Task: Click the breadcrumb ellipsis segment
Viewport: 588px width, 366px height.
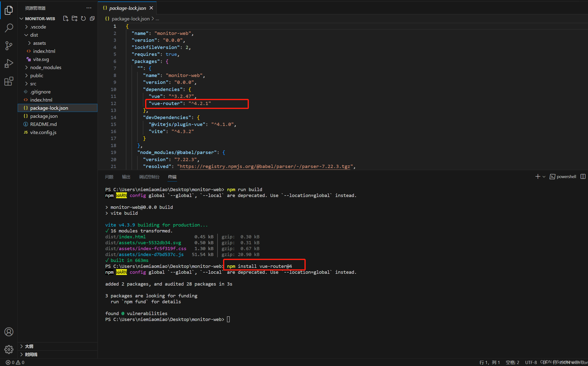Action: coord(157,19)
